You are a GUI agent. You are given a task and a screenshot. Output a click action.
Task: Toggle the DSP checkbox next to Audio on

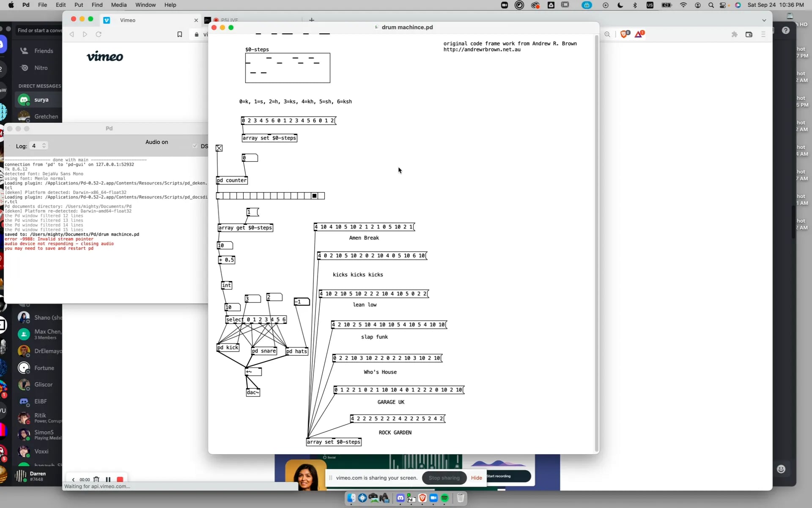click(195, 146)
